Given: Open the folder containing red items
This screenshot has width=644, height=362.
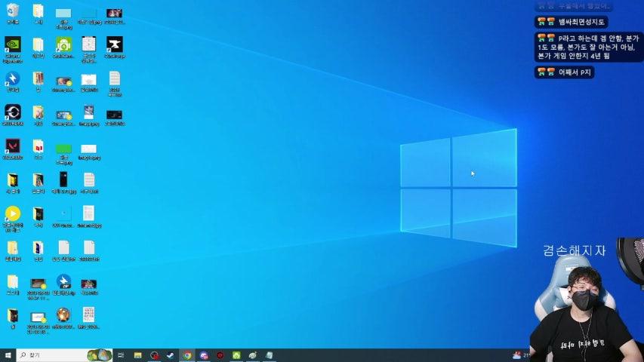Looking at the screenshot, I should (39, 149).
